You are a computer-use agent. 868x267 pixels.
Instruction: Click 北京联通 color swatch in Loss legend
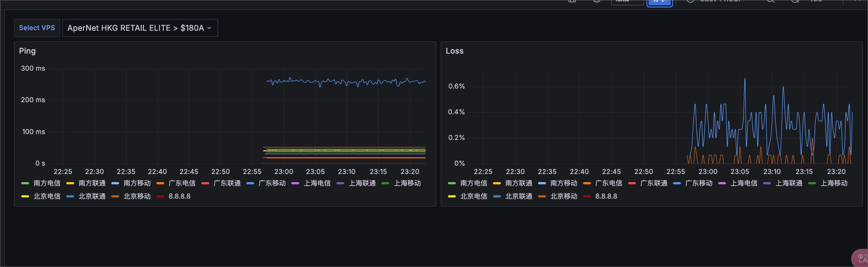click(x=497, y=196)
